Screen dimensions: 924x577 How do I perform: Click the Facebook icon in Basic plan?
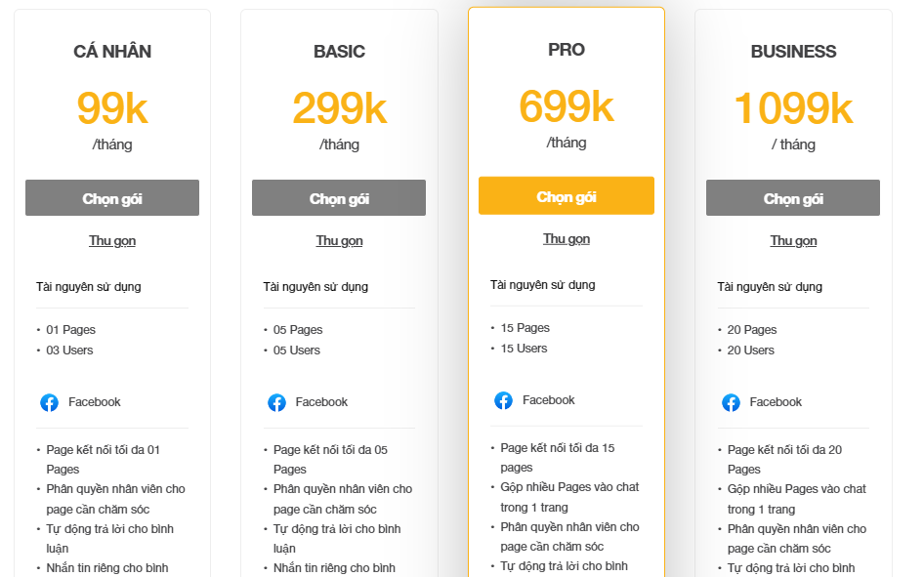(x=276, y=402)
